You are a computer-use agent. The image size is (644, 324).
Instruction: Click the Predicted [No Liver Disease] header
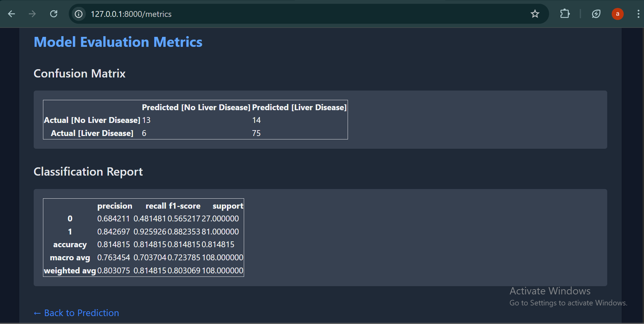[x=196, y=107]
